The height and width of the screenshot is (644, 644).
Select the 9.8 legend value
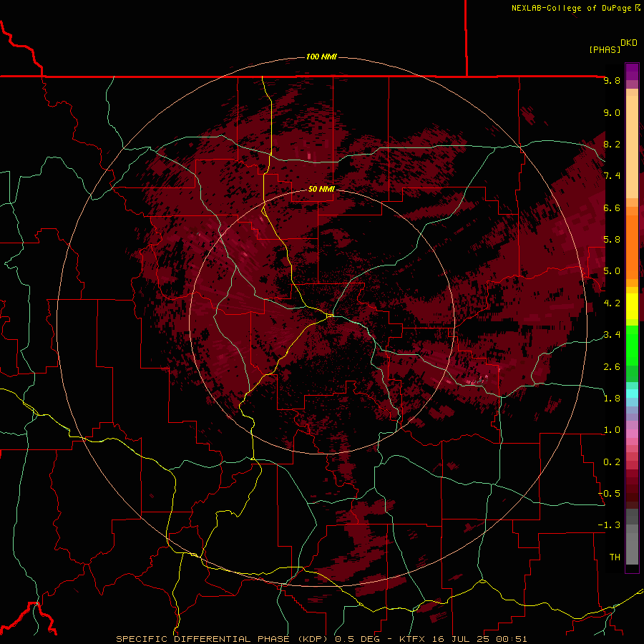coord(612,80)
